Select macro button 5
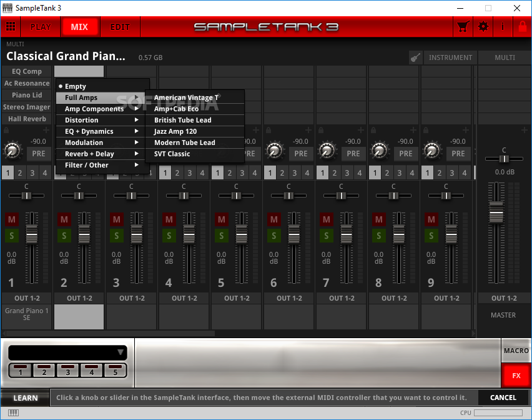The height and width of the screenshot is (420, 532). point(116,371)
